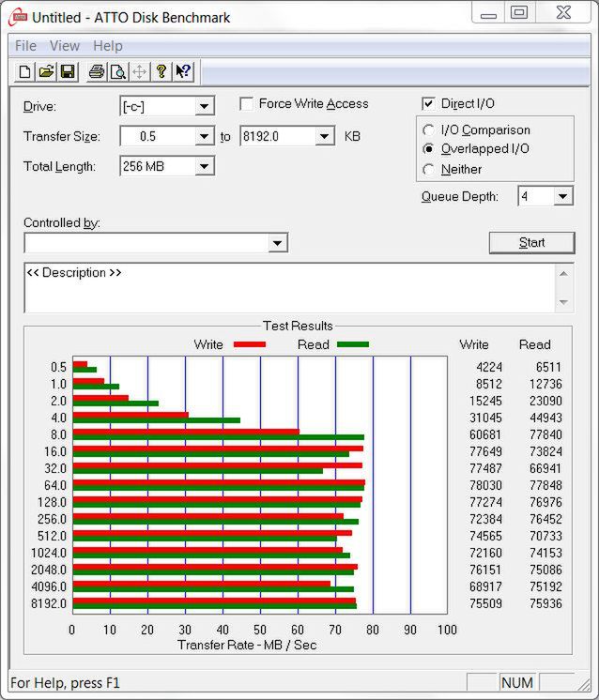Open the Total Length dropdown

coord(204,166)
